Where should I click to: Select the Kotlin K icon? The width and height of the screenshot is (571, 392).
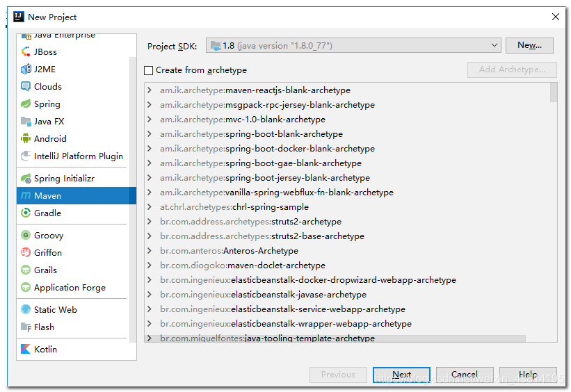pos(26,349)
